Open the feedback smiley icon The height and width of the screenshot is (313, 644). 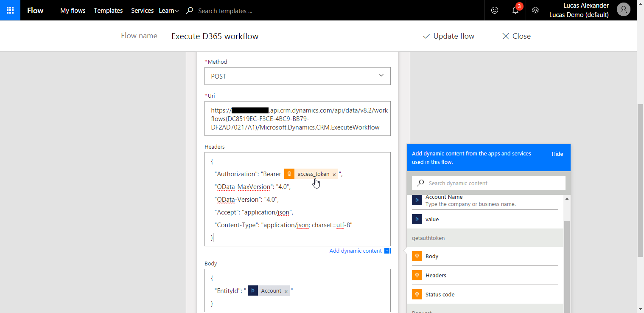tap(495, 10)
